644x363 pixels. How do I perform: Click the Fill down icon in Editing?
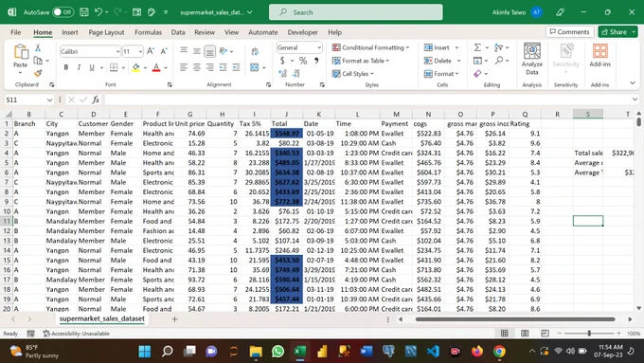[x=477, y=61]
